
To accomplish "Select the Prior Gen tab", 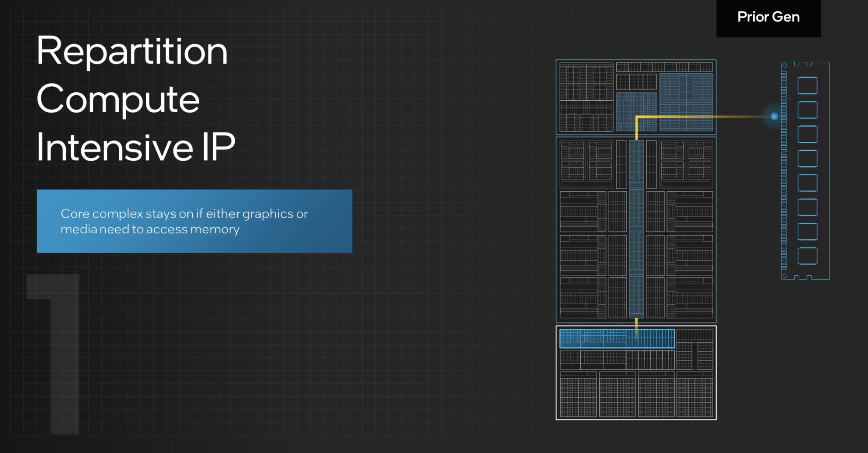I will tap(768, 17).
